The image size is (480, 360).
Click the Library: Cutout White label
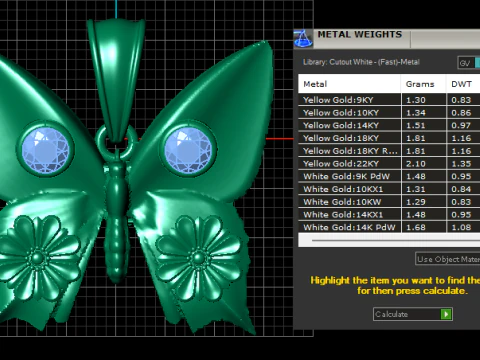[361, 62]
